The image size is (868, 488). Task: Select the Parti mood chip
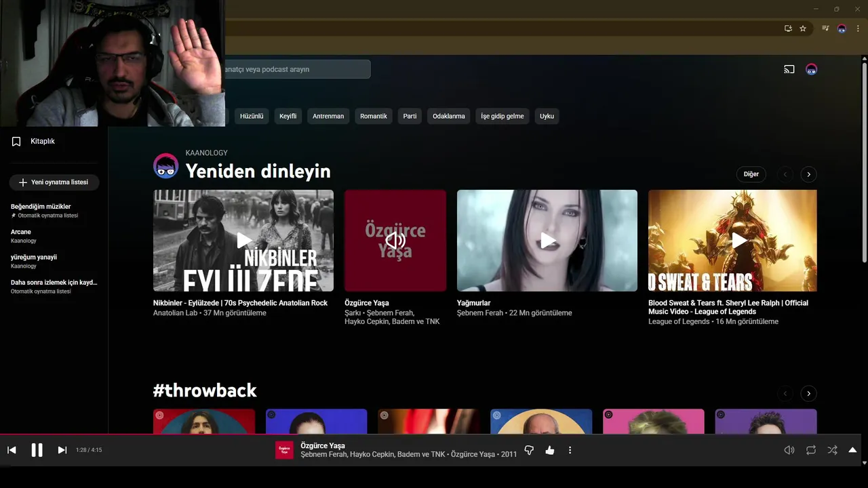point(410,116)
